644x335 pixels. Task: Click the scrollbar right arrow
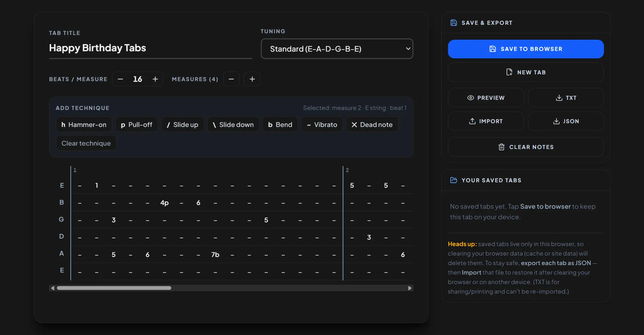coord(410,288)
